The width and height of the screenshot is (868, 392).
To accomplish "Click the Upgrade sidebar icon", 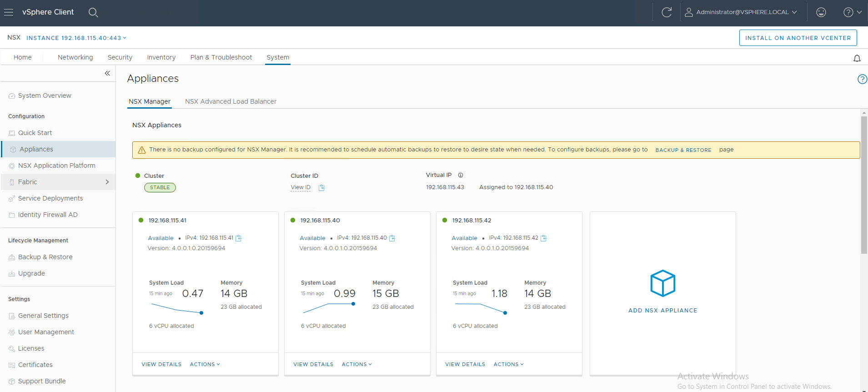I will [x=12, y=274].
